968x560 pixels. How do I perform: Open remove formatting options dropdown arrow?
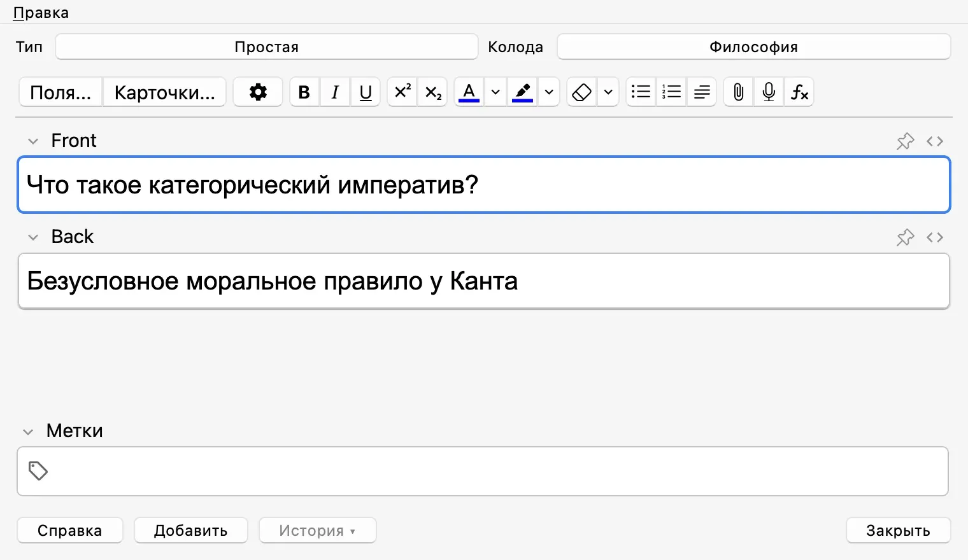point(608,92)
